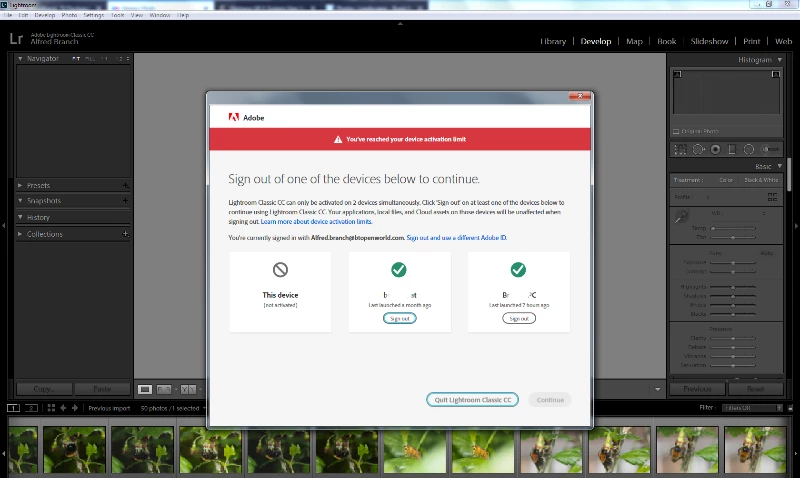Click the White Balance eyedropper tool
Image resolution: width=800 pixels, height=478 pixels.
[681, 217]
